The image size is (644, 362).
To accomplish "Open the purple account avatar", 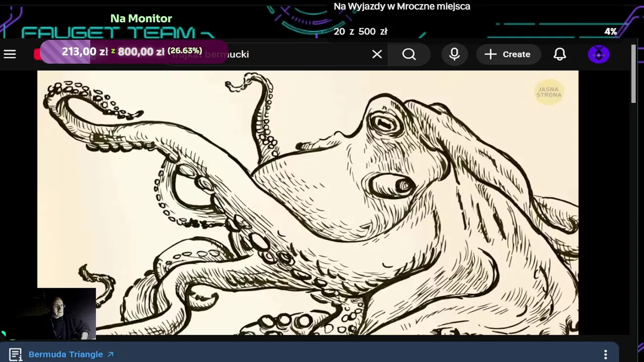I will pos(599,54).
